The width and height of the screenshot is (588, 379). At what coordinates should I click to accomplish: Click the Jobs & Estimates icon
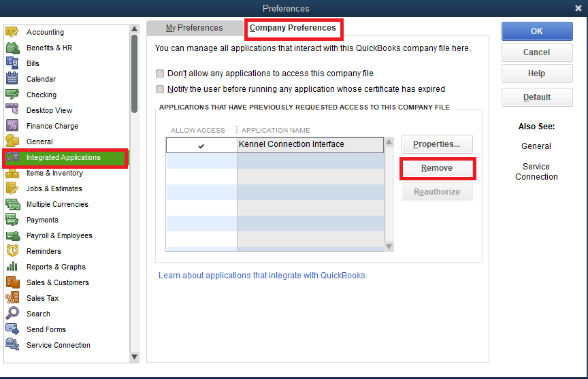[x=12, y=188]
